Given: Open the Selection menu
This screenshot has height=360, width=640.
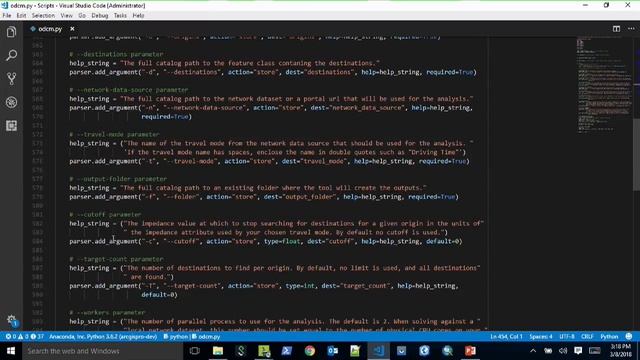Looking at the screenshot, I should (x=43, y=16).
